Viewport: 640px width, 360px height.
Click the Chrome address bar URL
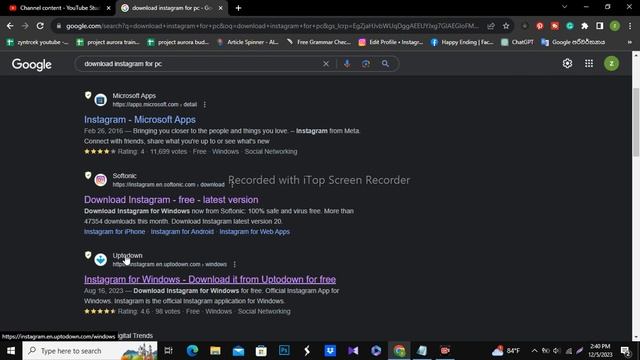point(273,26)
